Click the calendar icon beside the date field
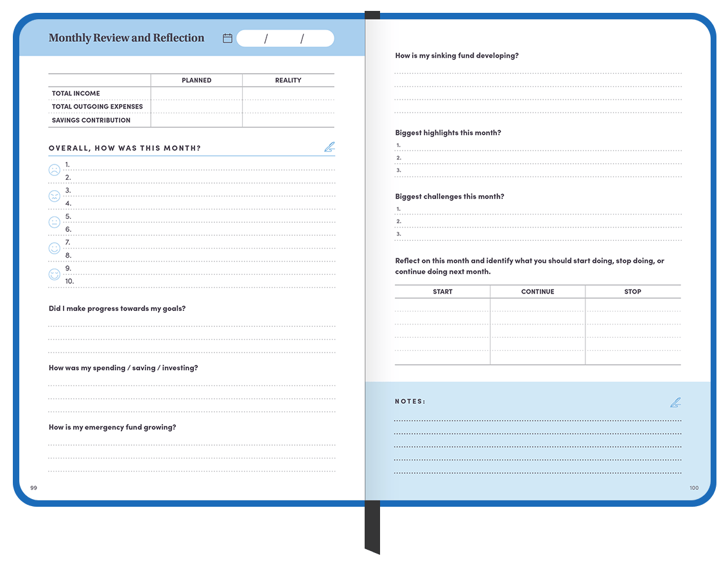 (x=227, y=39)
